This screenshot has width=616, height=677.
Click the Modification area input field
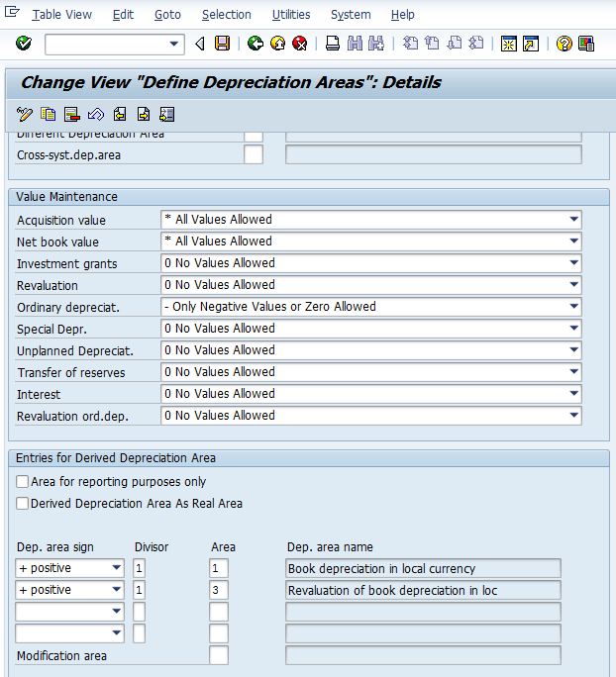pyautogui.click(x=219, y=655)
